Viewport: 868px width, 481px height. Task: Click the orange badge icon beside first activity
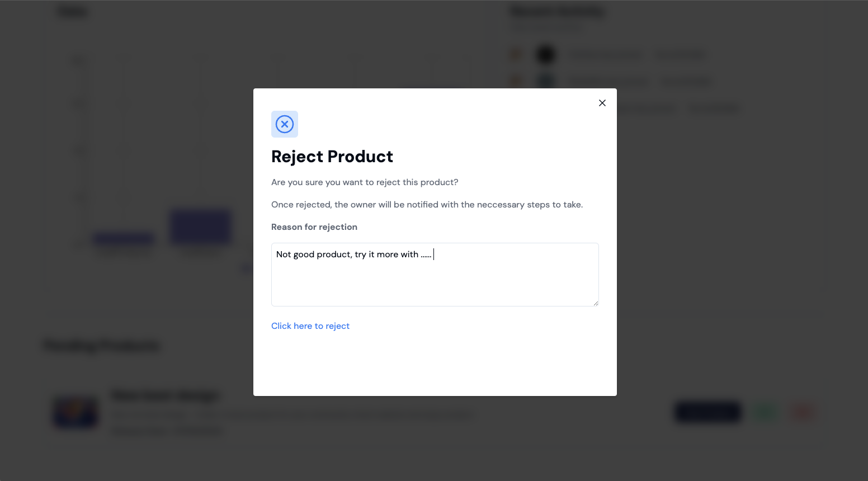pos(516,54)
